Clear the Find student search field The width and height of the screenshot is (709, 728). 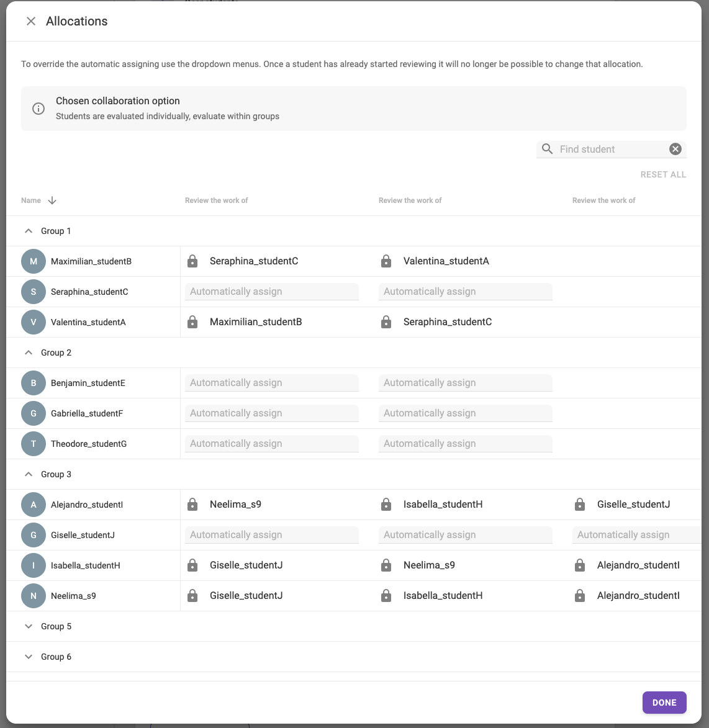tap(675, 149)
